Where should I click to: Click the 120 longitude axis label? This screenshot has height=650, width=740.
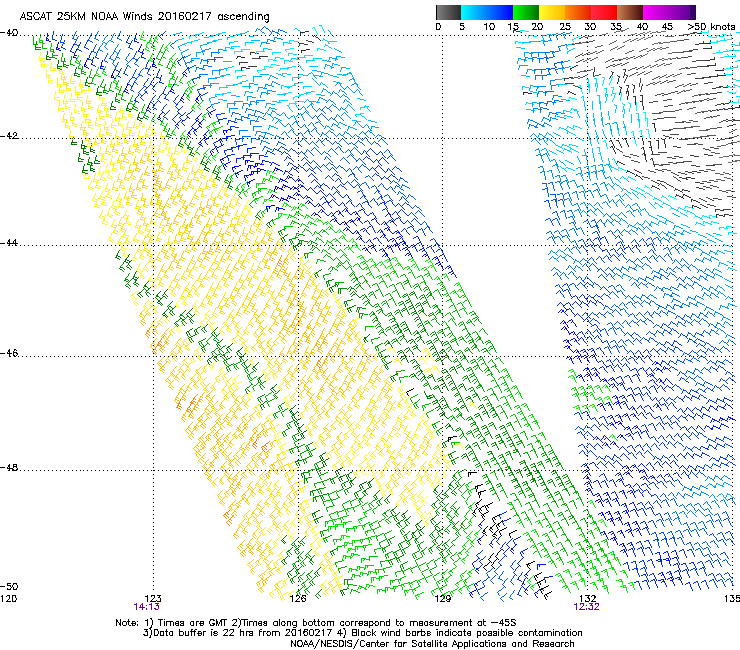tap(8, 599)
